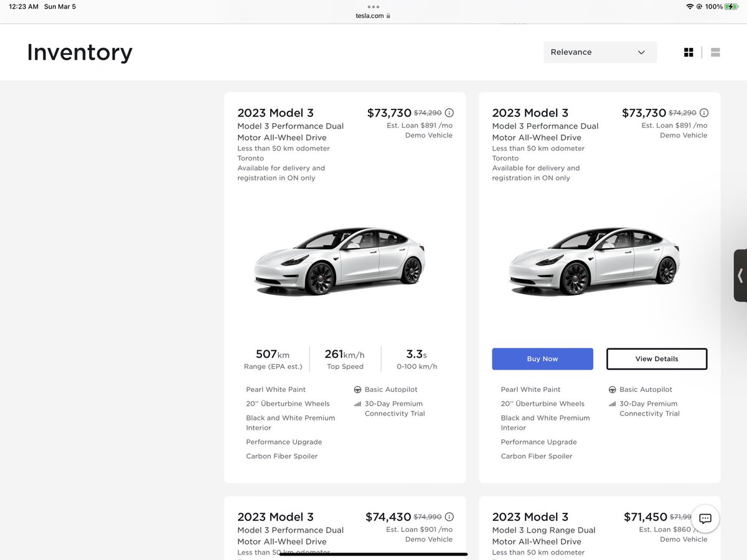The image size is (747, 560).
Task: Open the Relevance sort dropdown
Action: pos(599,52)
